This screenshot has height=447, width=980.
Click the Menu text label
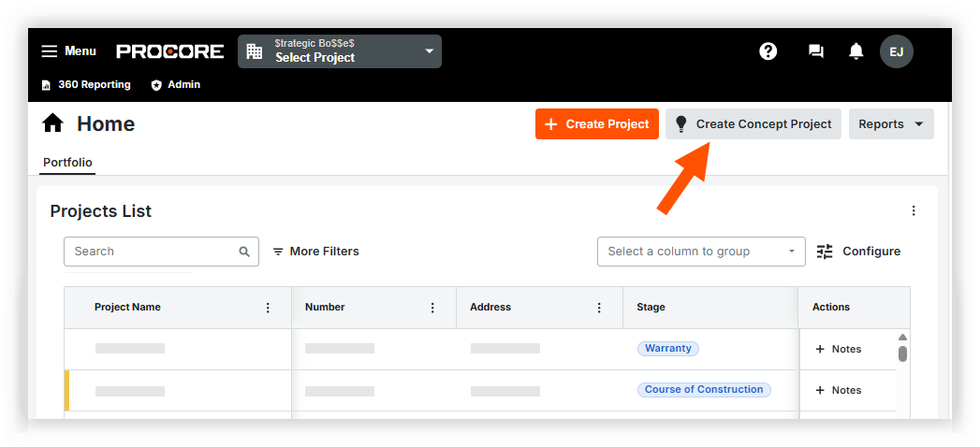click(80, 51)
